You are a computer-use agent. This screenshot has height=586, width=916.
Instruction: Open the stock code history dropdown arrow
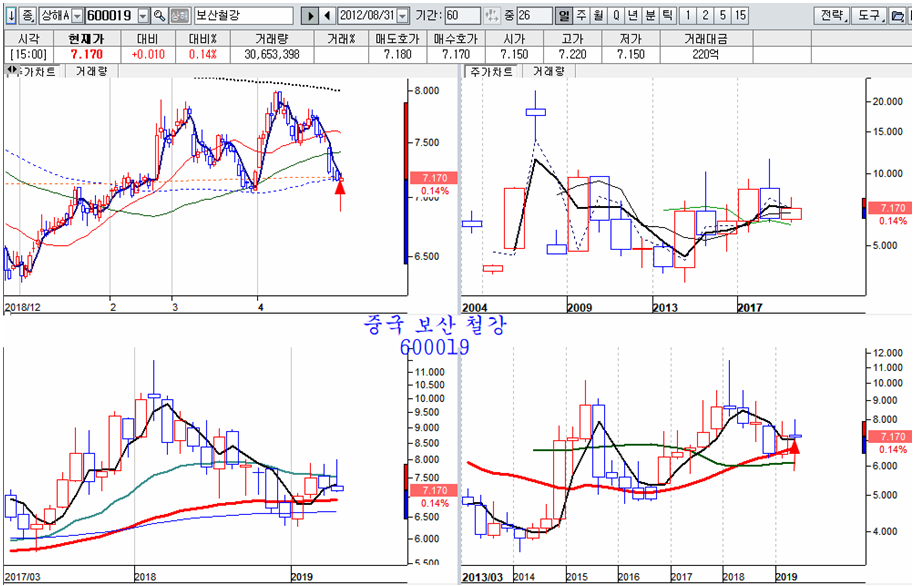tap(143, 15)
